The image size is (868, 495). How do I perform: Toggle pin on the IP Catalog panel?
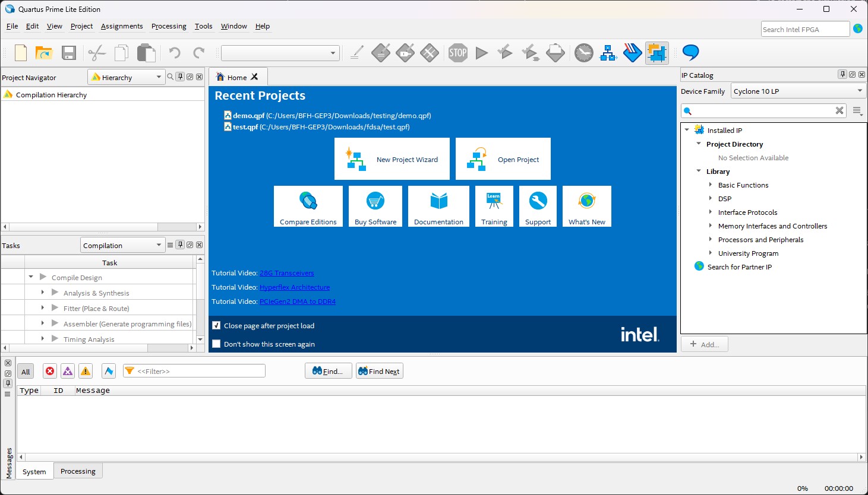click(842, 74)
